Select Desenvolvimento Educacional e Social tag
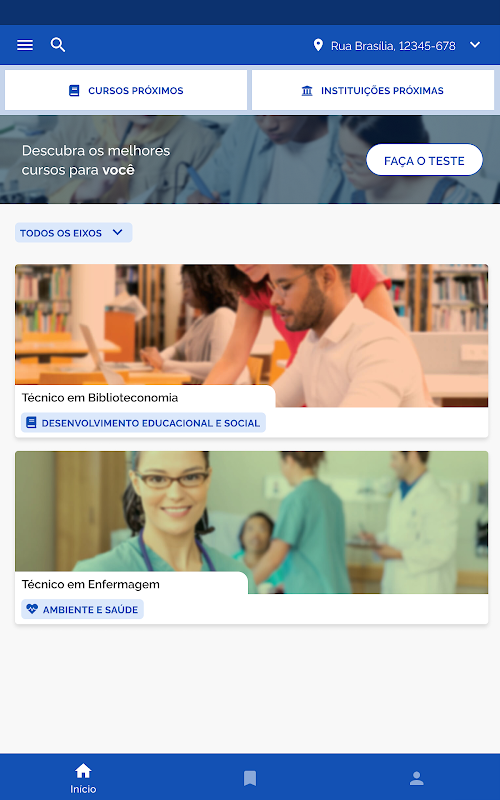Screen dimensions: 500x800 click(143, 423)
